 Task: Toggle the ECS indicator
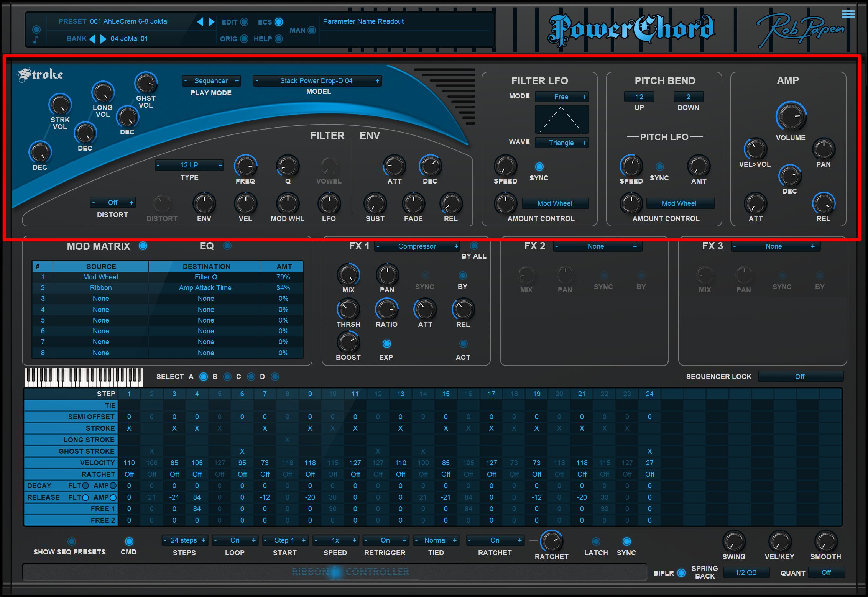click(279, 22)
